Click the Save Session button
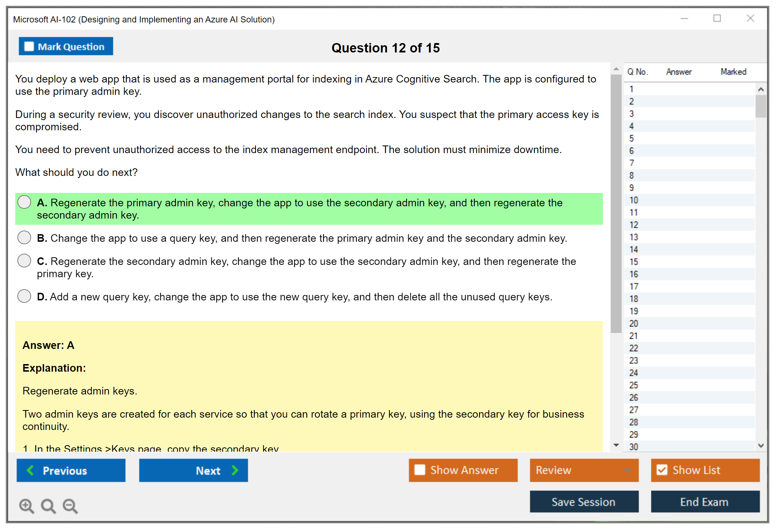This screenshot has height=532, width=778. [x=584, y=502]
